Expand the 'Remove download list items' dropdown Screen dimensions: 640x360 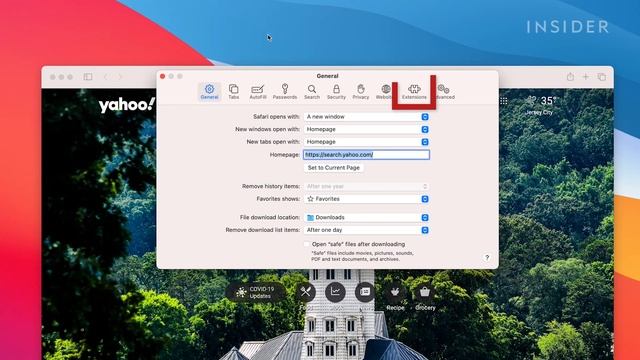coord(367,230)
